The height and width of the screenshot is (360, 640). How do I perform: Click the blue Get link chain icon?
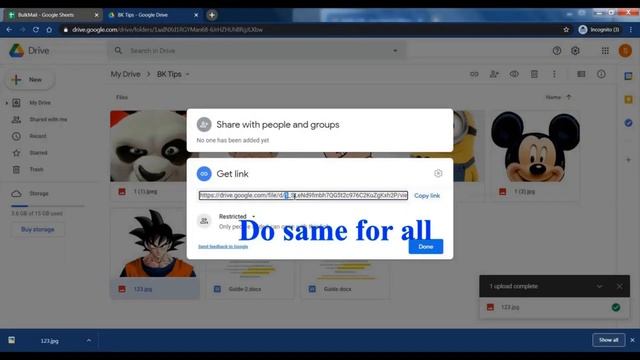pos(204,173)
